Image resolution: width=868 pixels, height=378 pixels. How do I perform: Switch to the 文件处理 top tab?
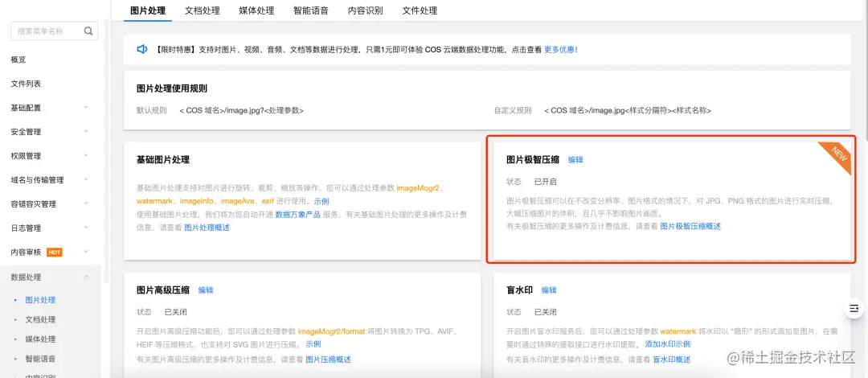coord(420,10)
